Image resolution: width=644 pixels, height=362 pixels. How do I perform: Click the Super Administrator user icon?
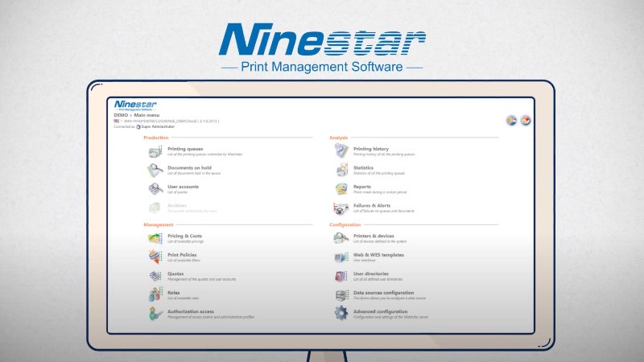point(138,127)
